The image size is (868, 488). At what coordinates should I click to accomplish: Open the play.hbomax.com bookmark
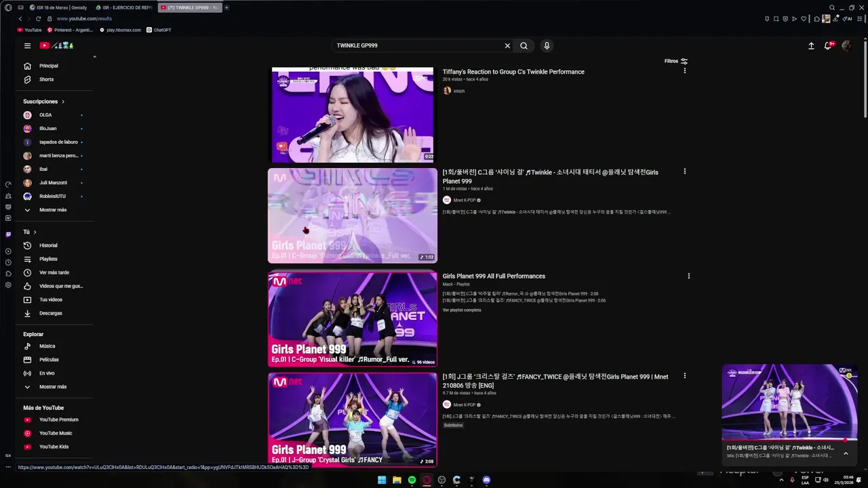(121, 30)
